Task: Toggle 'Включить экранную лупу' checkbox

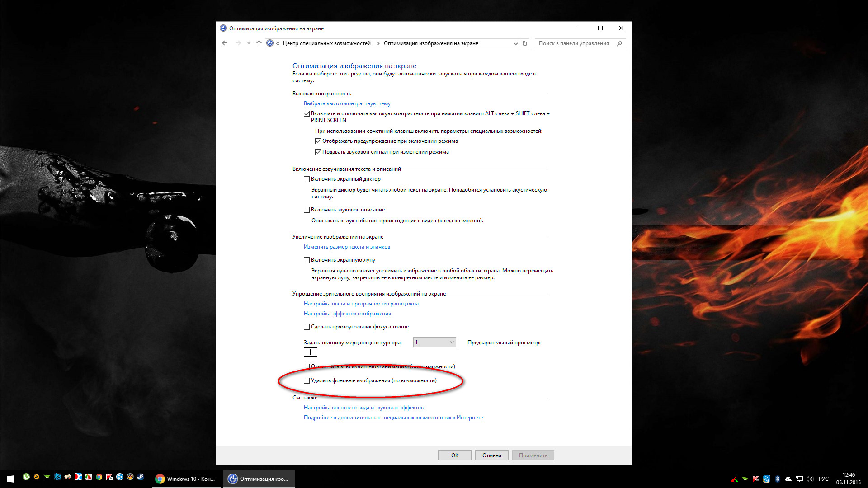Action: 307,260
